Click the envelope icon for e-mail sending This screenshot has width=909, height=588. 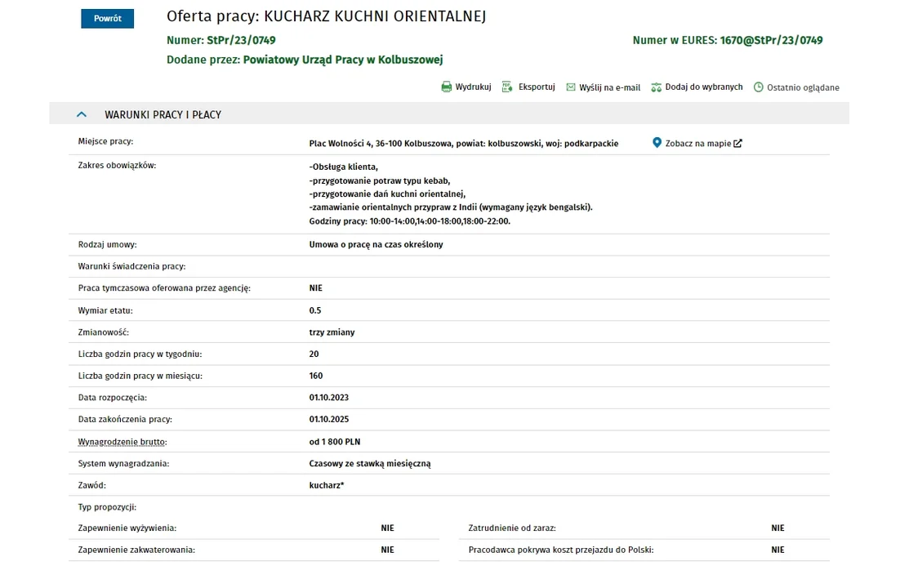[571, 87]
